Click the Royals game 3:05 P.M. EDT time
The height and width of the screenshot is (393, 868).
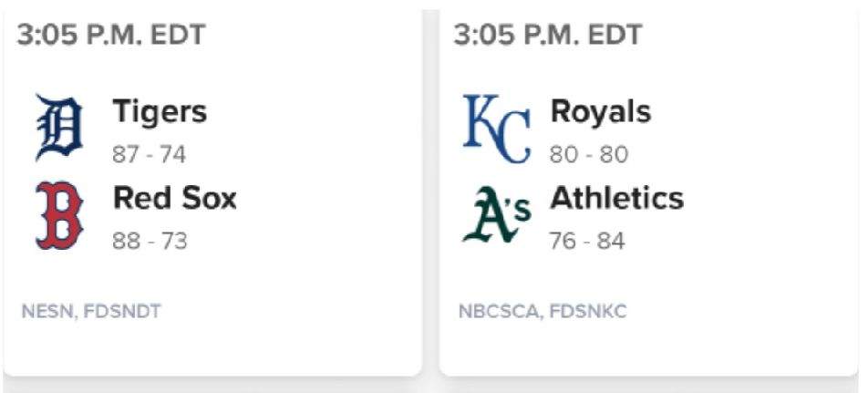pos(548,35)
